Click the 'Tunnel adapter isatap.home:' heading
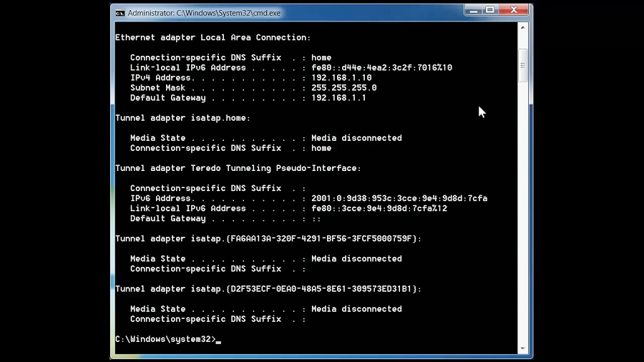Viewport: 644px width, 362px height. coord(182,118)
